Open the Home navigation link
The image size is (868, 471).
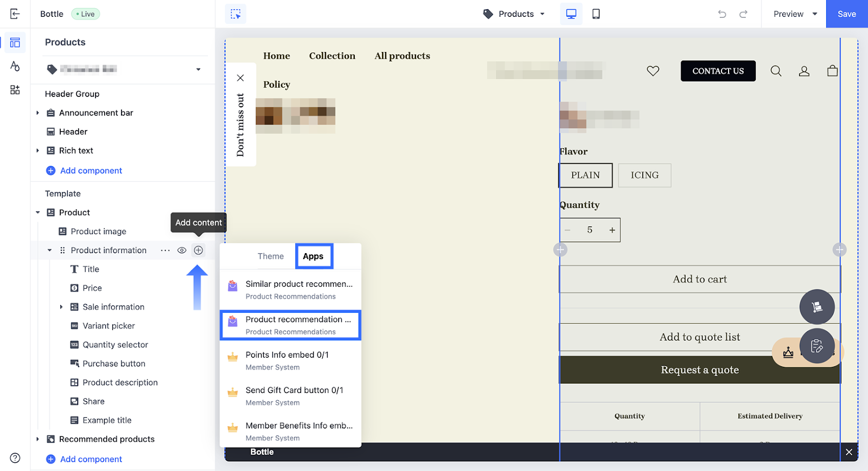(277, 56)
